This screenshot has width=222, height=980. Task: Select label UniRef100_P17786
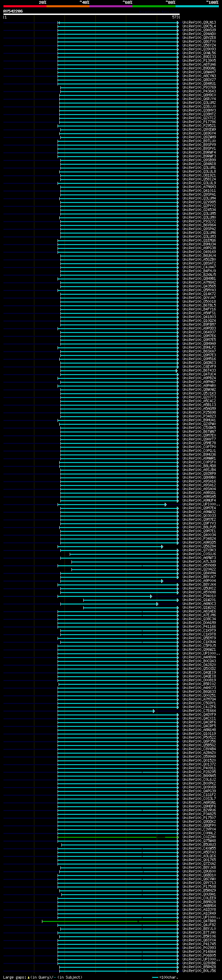[199, 122]
